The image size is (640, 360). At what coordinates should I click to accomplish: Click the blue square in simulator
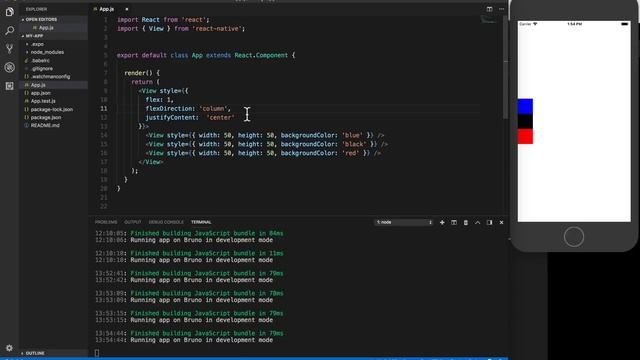pos(525,106)
